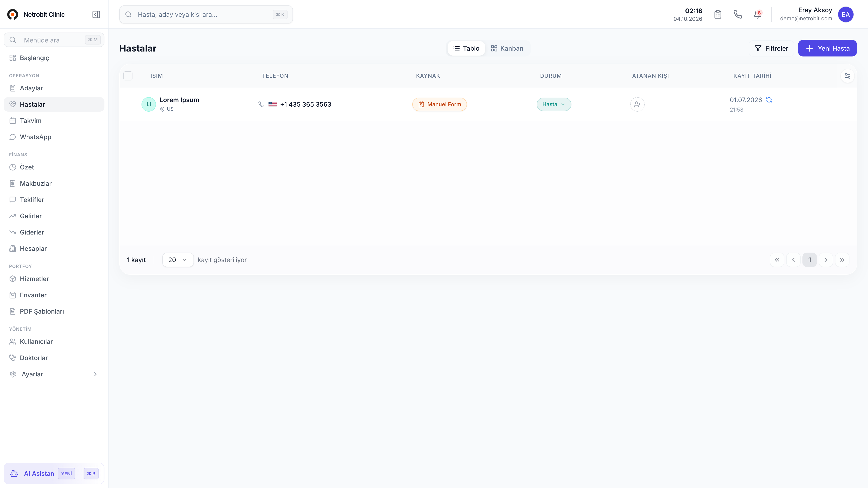This screenshot has width=868, height=488.
Task: Open Adaylar in sidebar
Action: click(54, 88)
